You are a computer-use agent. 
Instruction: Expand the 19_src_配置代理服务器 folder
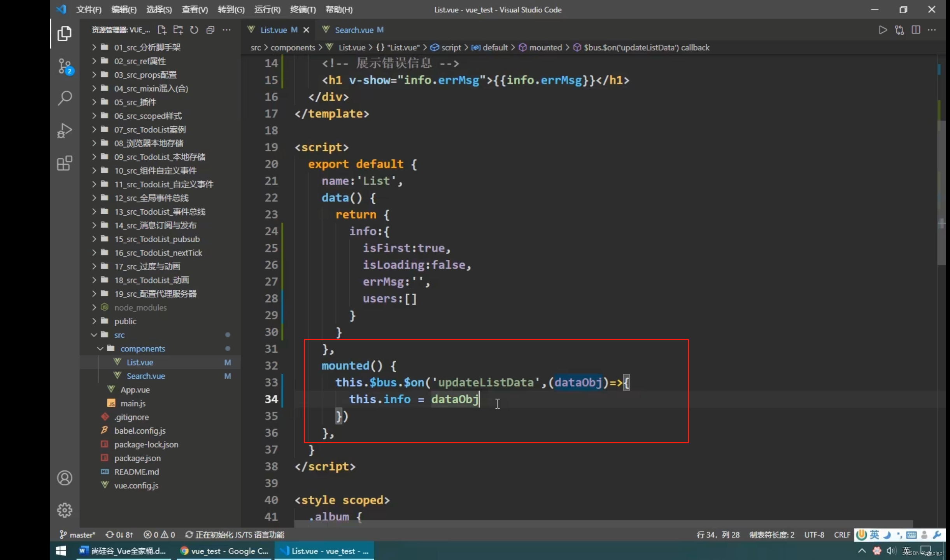point(160,294)
